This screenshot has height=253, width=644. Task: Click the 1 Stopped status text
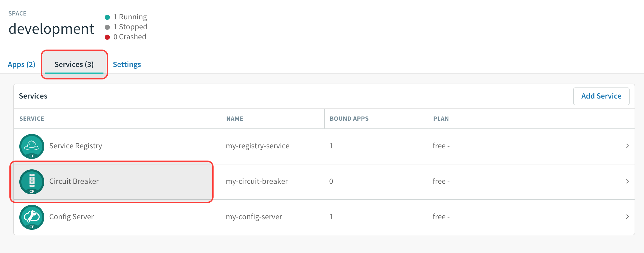[x=130, y=27]
